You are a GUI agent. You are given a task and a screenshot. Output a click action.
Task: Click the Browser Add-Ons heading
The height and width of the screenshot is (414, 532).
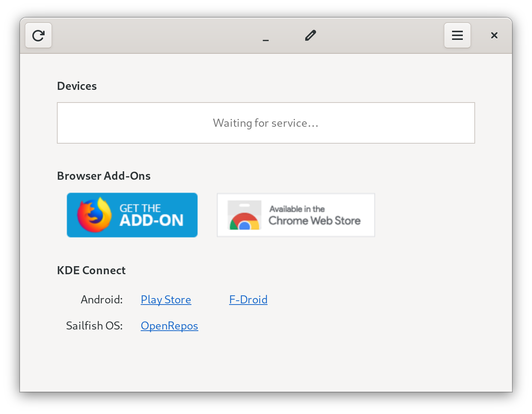[104, 176]
